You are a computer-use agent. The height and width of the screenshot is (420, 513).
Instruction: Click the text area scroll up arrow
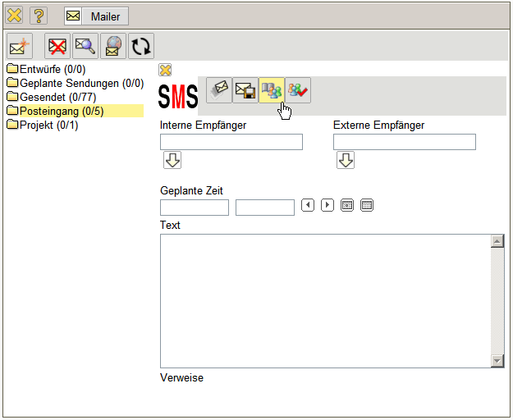click(x=497, y=241)
